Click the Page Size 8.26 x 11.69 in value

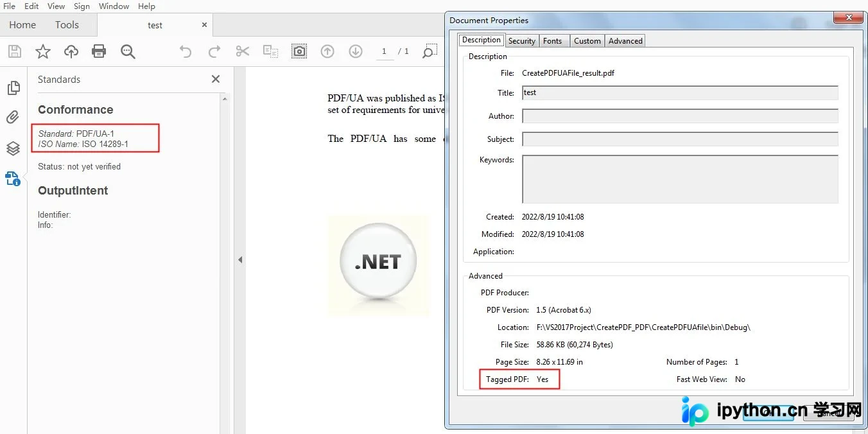click(560, 362)
